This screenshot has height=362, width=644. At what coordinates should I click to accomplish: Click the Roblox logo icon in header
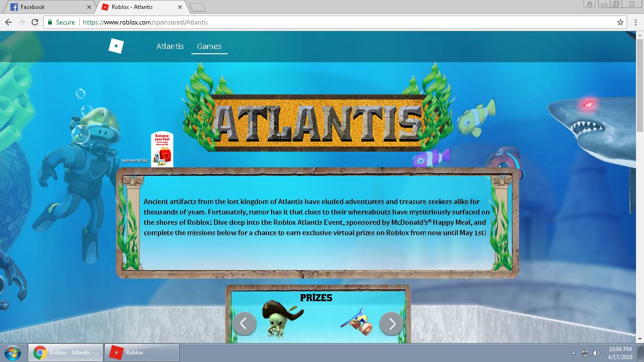point(116,46)
